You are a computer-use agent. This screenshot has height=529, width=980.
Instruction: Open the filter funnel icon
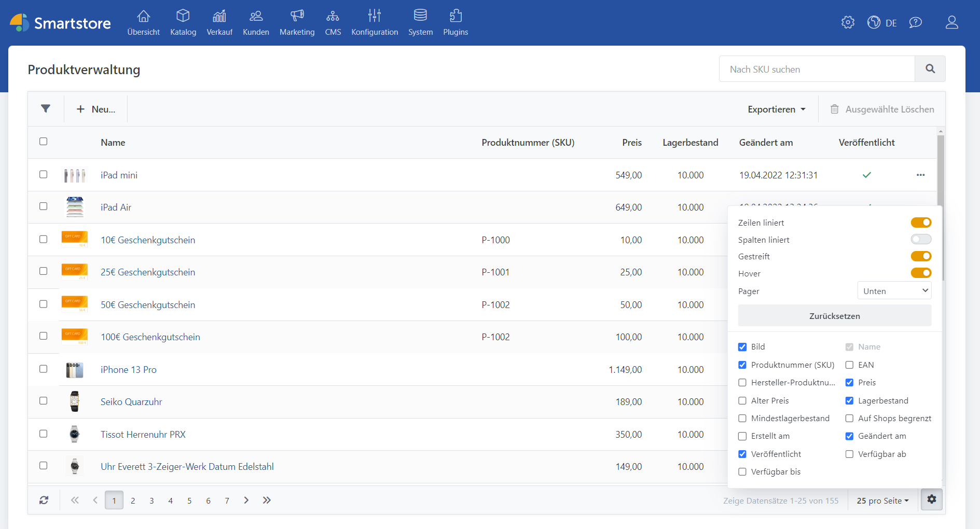point(46,109)
